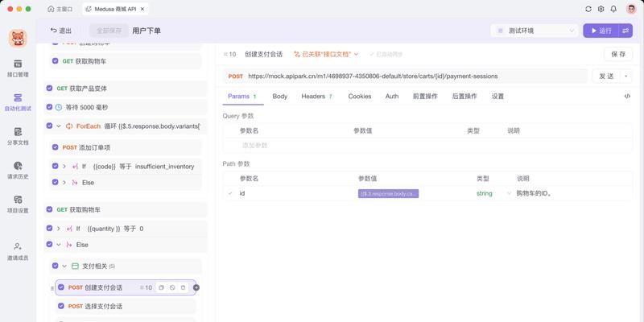Switch to the 主窗口 window tab
Screen dimensions: 644x322
point(60,9)
